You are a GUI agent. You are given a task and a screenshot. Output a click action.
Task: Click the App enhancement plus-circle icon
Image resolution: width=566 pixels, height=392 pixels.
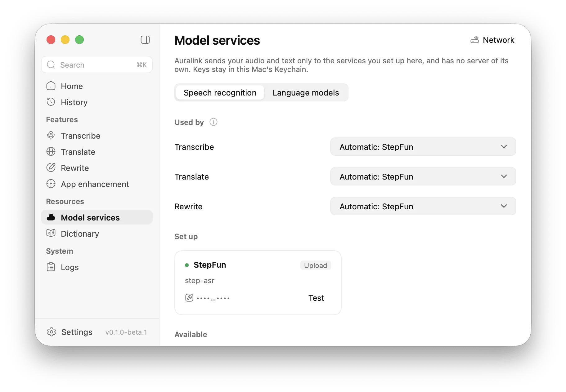click(51, 184)
